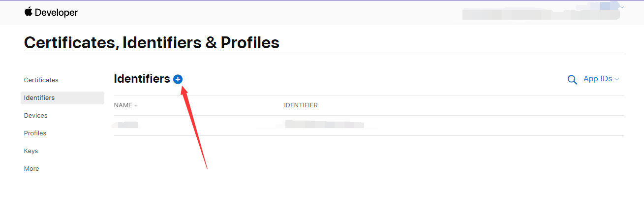Click the Developer text beside the Apple logo

56,13
